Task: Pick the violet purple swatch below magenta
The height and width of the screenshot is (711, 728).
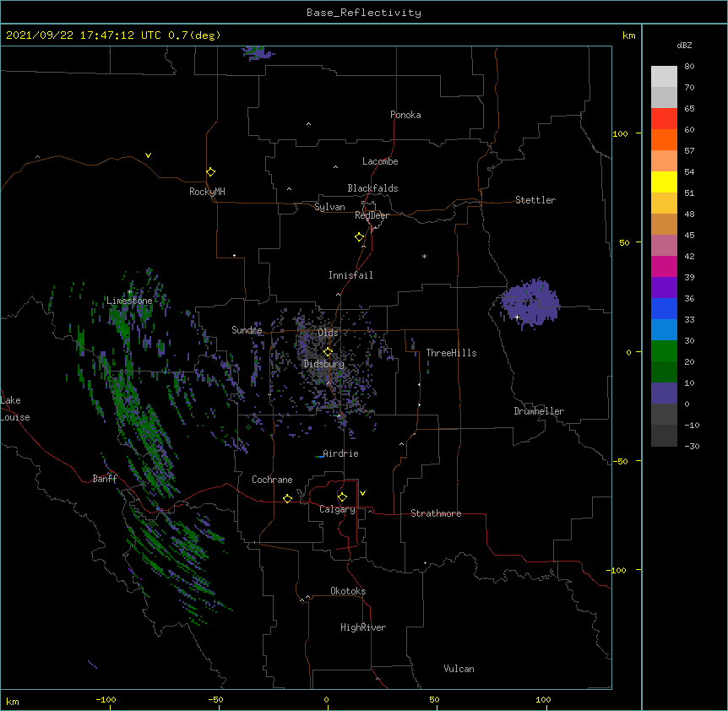Action: click(664, 288)
